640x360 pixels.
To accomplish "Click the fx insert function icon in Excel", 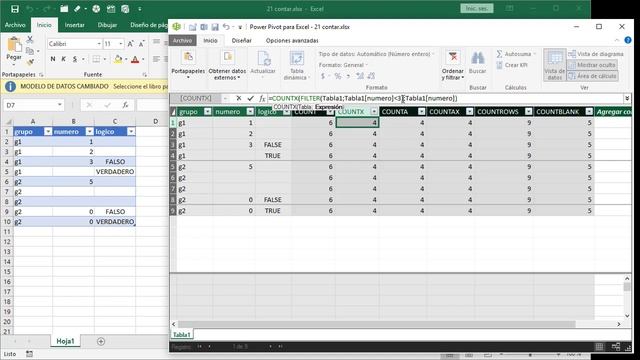I will tap(125, 105).
